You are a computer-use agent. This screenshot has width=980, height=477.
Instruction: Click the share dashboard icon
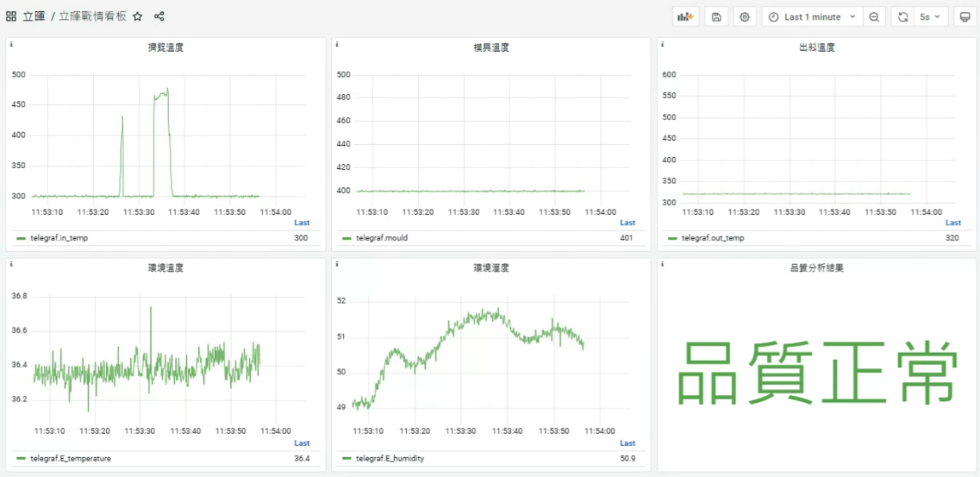click(x=159, y=16)
